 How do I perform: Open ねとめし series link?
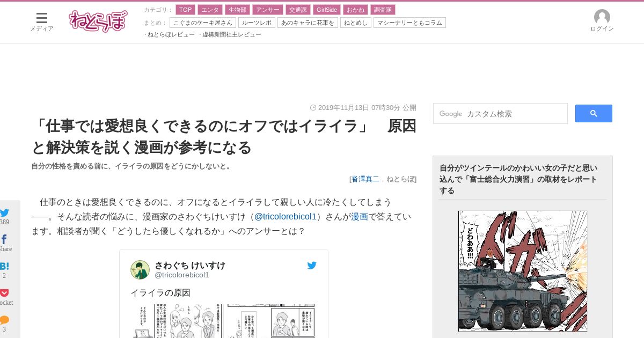[x=355, y=23]
